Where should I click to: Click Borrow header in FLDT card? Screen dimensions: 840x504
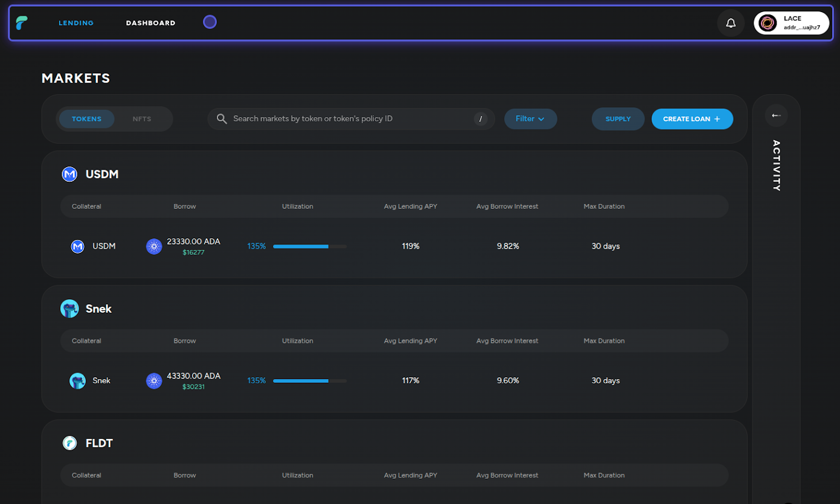coord(185,476)
